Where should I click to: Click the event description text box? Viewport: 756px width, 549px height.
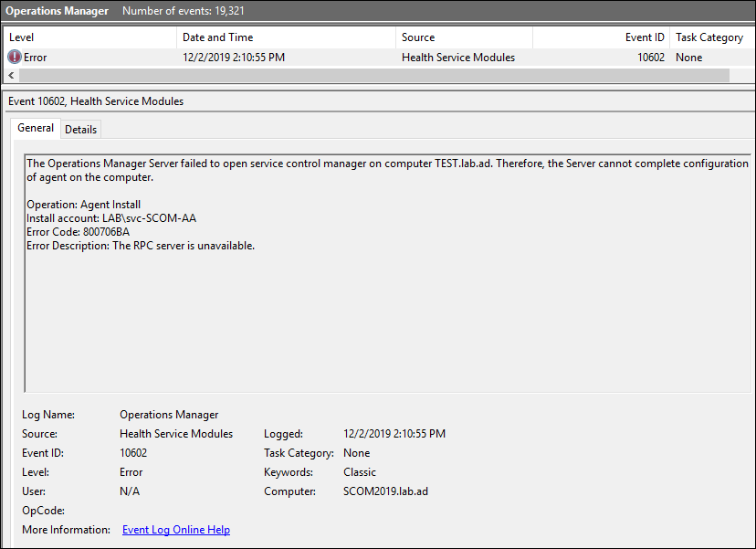point(388,273)
